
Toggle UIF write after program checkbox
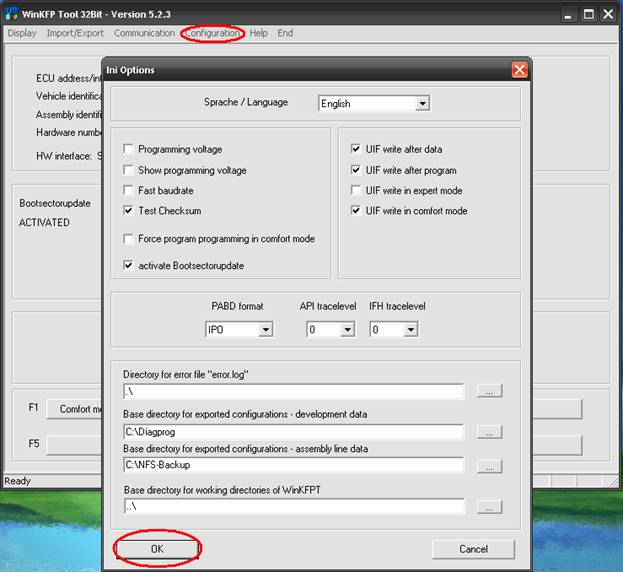pyautogui.click(x=356, y=170)
